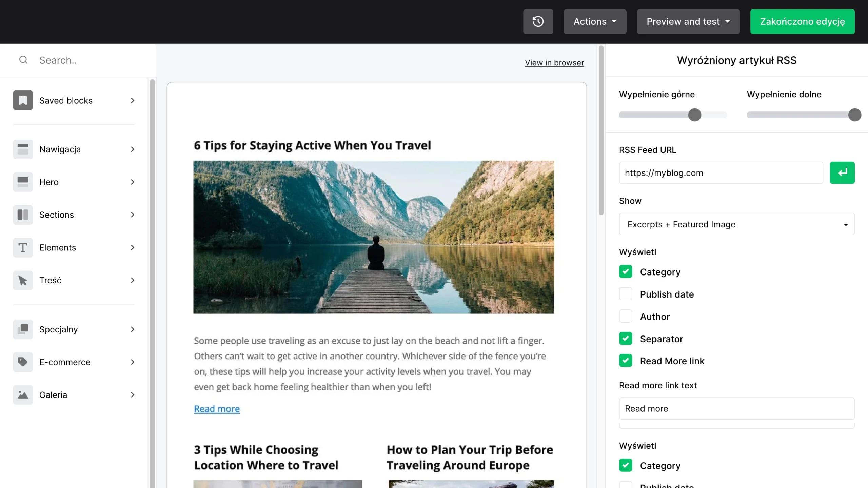Click the Elements text icon
The height and width of the screenshot is (488, 868).
click(x=23, y=247)
